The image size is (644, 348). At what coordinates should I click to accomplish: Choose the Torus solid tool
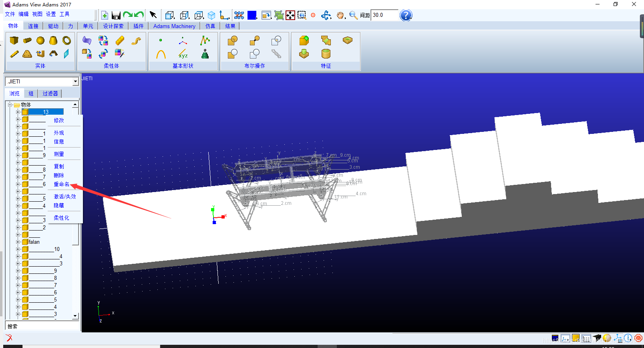[x=66, y=40]
